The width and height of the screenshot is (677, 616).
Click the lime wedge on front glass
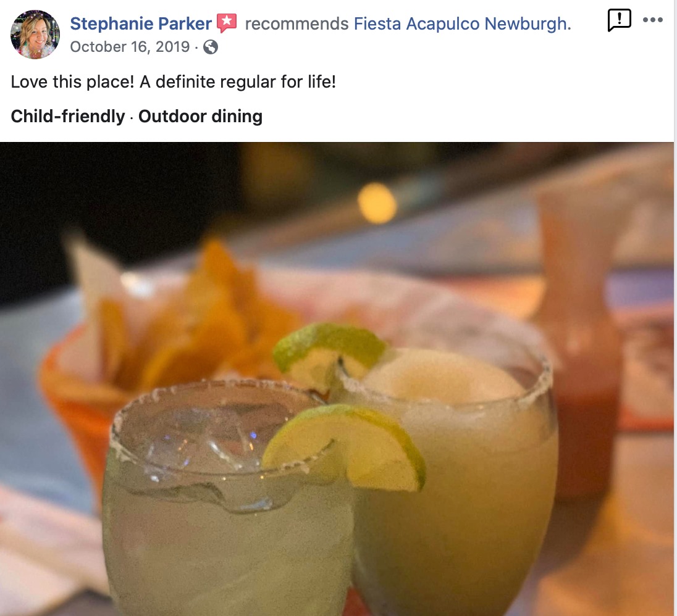click(x=345, y=447)
